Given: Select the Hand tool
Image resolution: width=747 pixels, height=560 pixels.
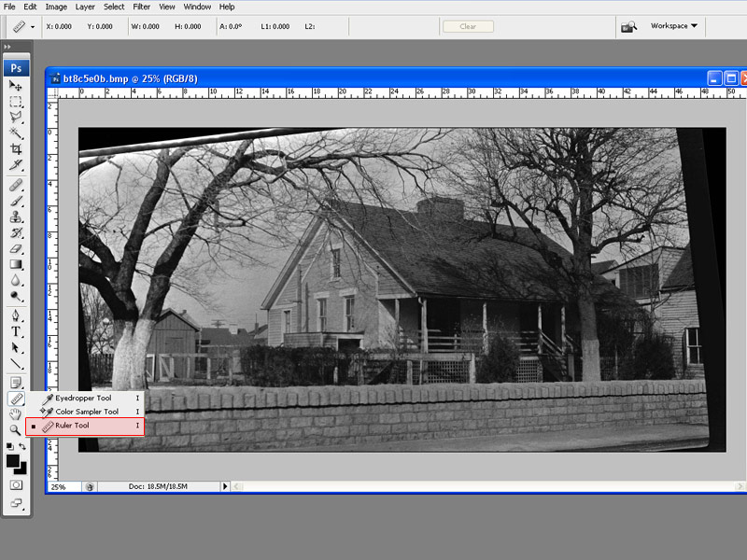Looking at the screenshot, I should coord(16,414).
